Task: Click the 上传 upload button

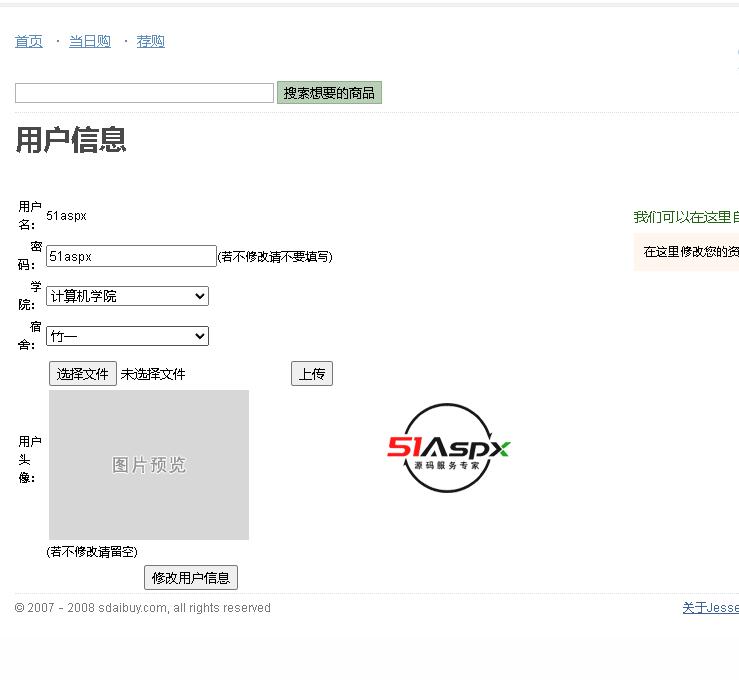Action: point(312,374)
